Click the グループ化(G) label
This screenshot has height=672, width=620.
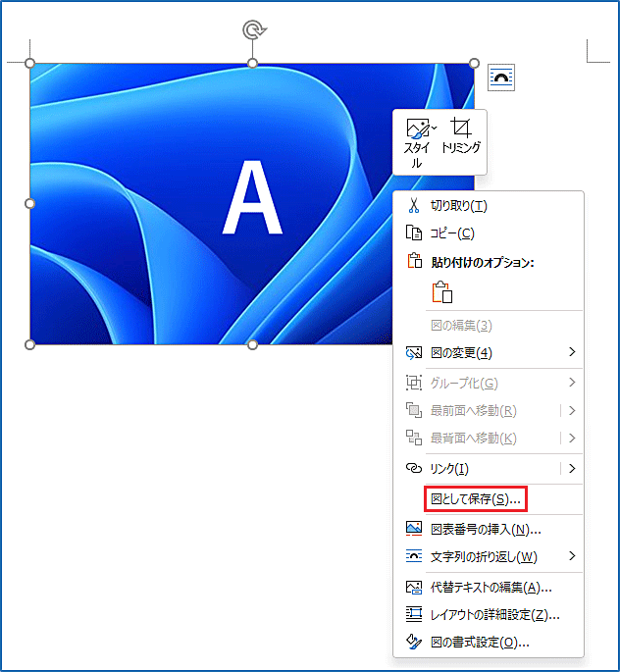(x=464, y=383)
